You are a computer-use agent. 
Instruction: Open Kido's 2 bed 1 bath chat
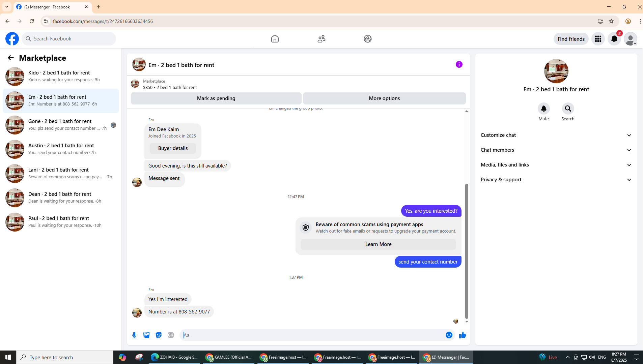[61, 77]
